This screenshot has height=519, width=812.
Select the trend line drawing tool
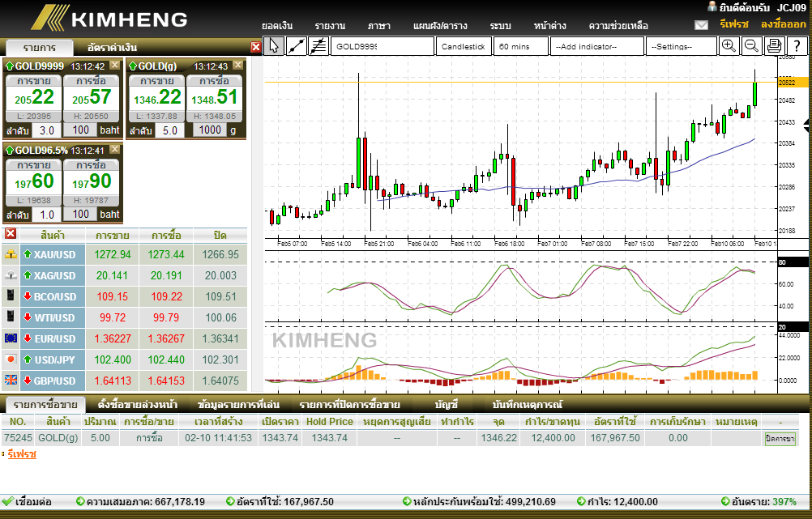coord(297,46)
